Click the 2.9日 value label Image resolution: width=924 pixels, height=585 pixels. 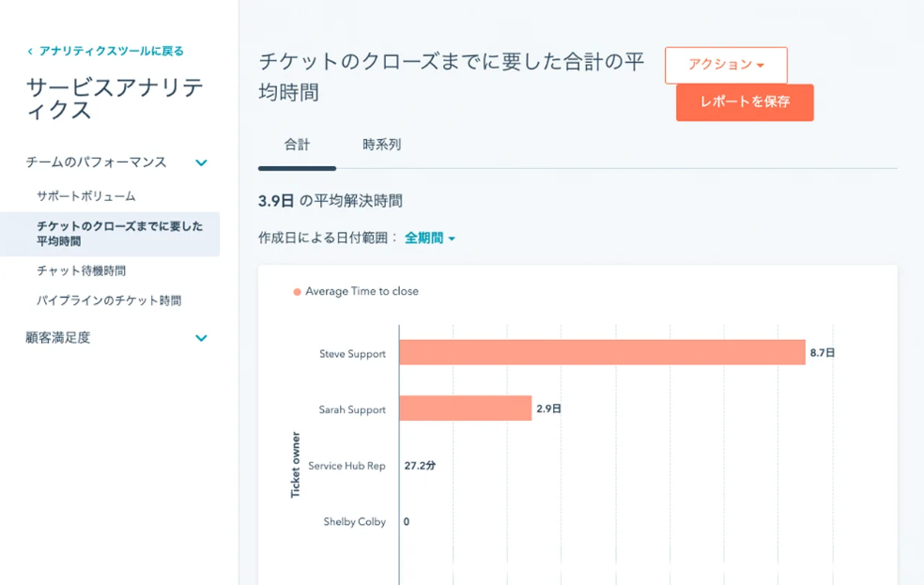point(548,408)
